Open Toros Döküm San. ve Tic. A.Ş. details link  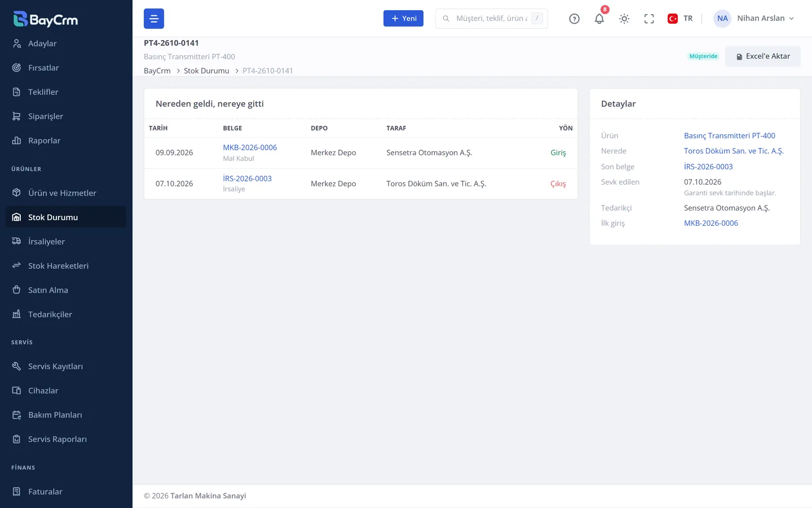(734, 151)
